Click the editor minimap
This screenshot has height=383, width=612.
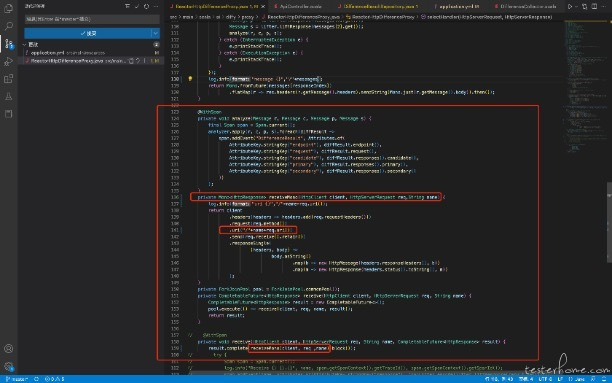coord(584,86)
